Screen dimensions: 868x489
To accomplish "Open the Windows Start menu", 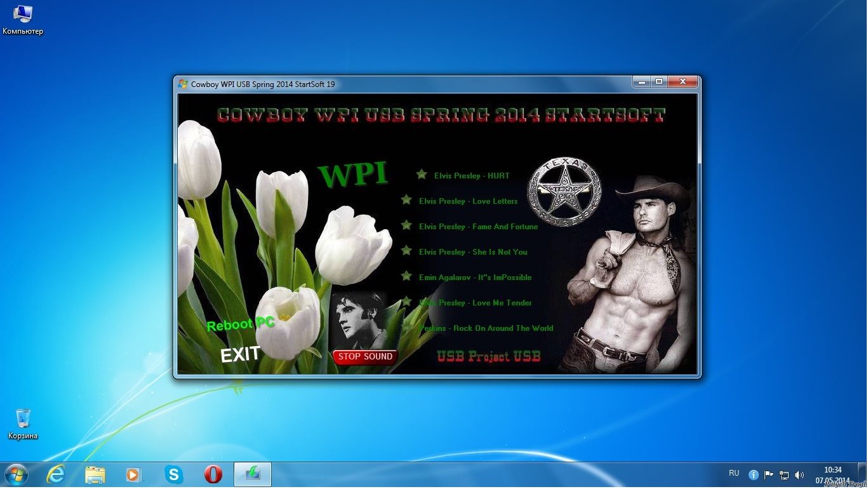I will coord(16,474).
